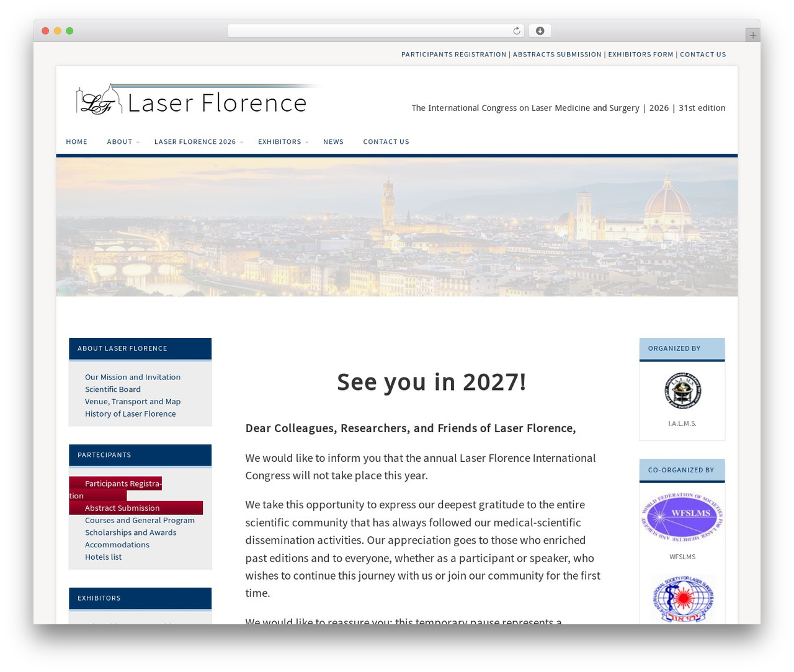794x672 pixels.
Task: Open the About menu item
Action: click(x=120, y=142)
